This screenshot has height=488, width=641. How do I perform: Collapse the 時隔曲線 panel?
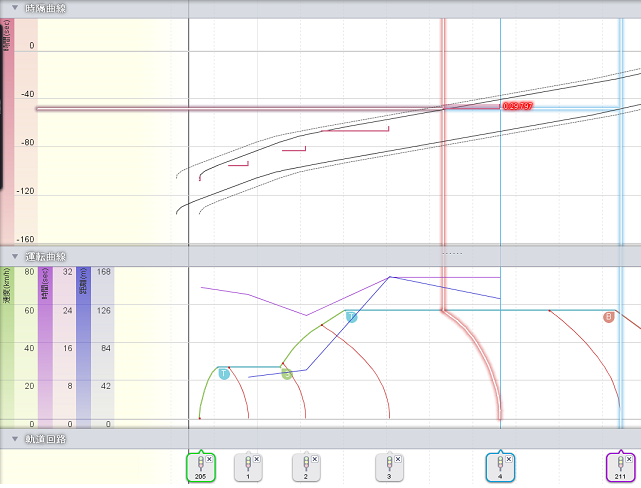pyautogui.click(x=15, y=8)
